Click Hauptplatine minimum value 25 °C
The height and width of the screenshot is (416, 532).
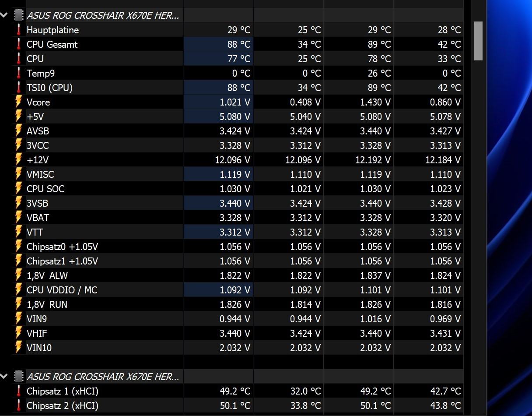(309, 30)
